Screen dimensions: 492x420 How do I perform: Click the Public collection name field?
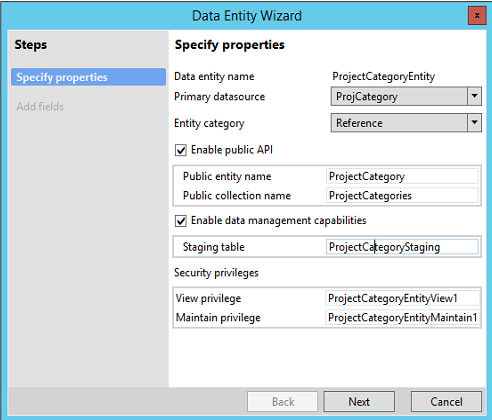[x=402, y=196]
